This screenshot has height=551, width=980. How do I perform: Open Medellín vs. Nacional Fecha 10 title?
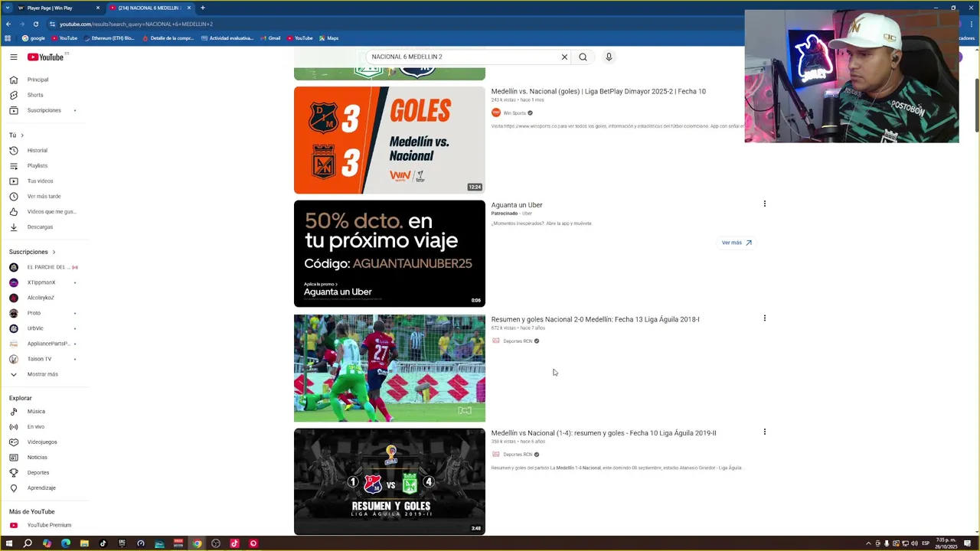598,91
